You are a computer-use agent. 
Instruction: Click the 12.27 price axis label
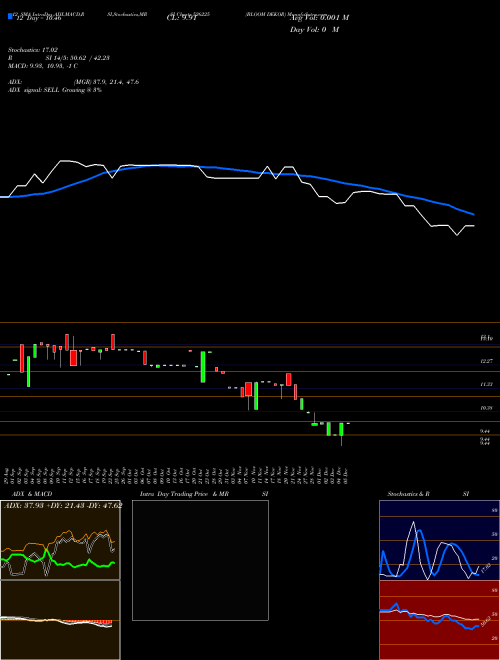pyautogui.click(x=487, y=361)
